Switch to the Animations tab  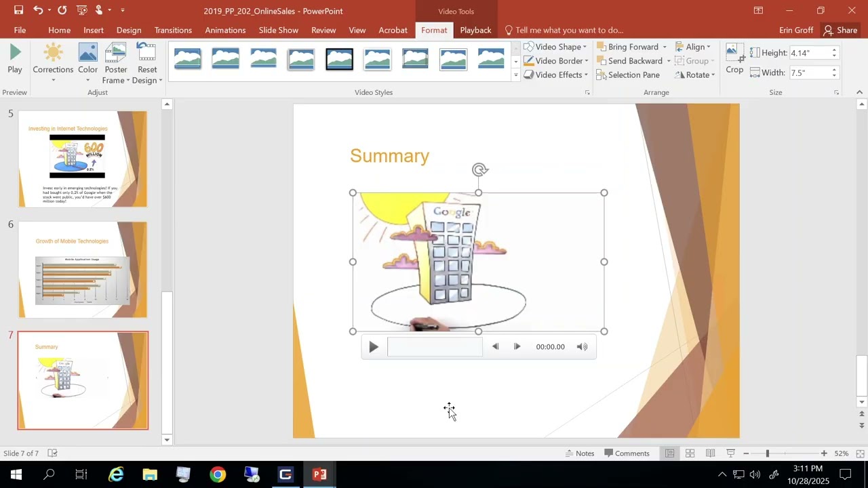pyautogui.click(x=225, y=30)
